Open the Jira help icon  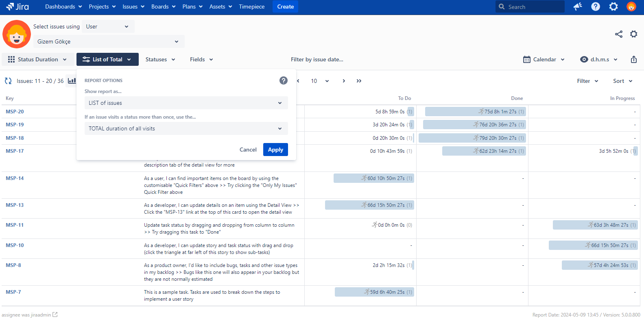(x=595, y=7)
